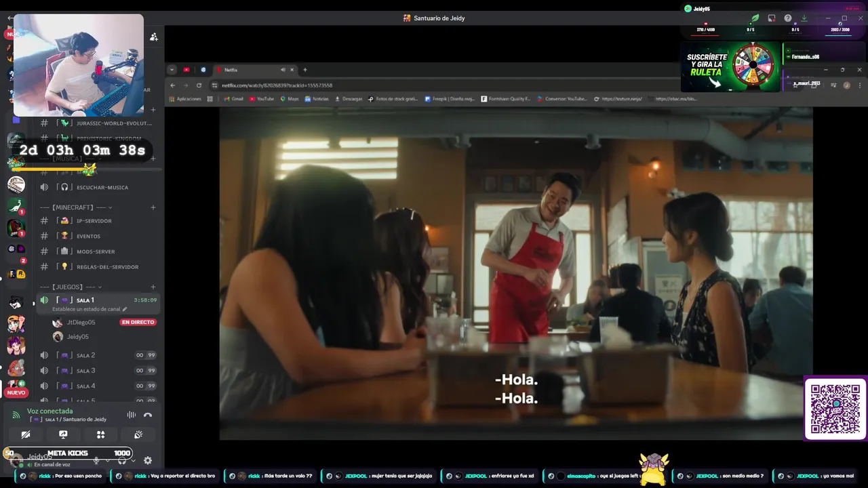Viewport: 868px width, 488px height.
Task: Click the Netflix video playback area
Action: 516,273
